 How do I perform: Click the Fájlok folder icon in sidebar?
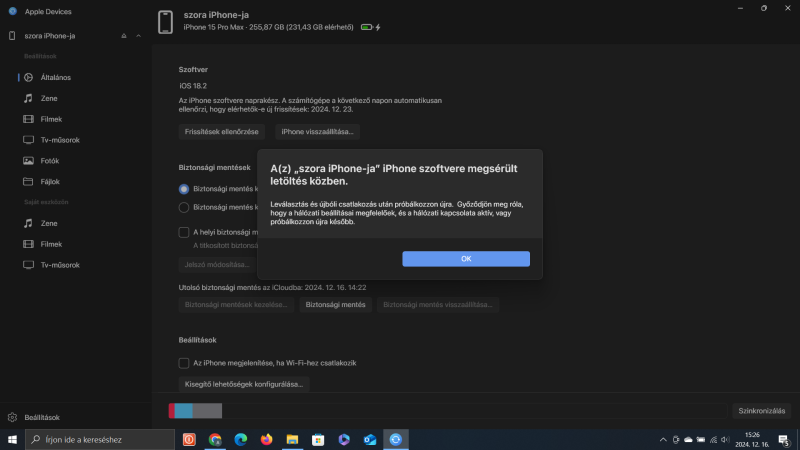(x=29, y=182)
